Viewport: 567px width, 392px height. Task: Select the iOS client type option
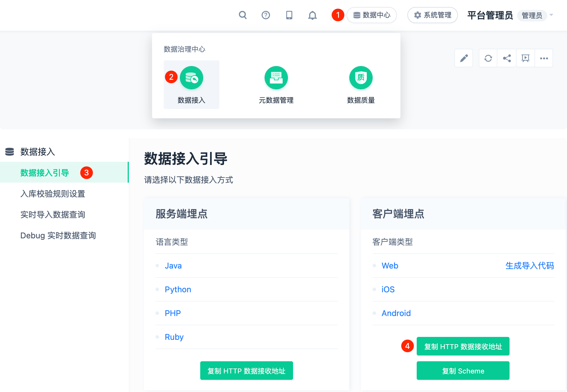pyautogui.click(x=388, y=289)
